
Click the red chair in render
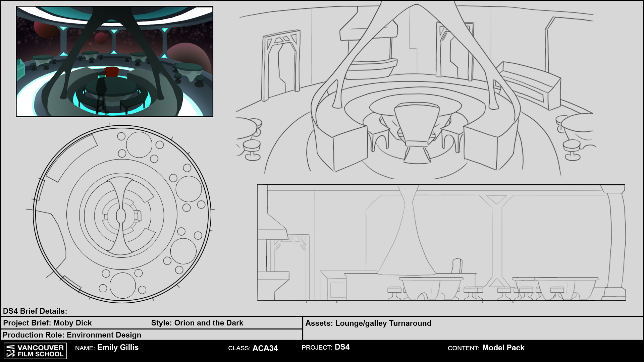tap(111, 71)
